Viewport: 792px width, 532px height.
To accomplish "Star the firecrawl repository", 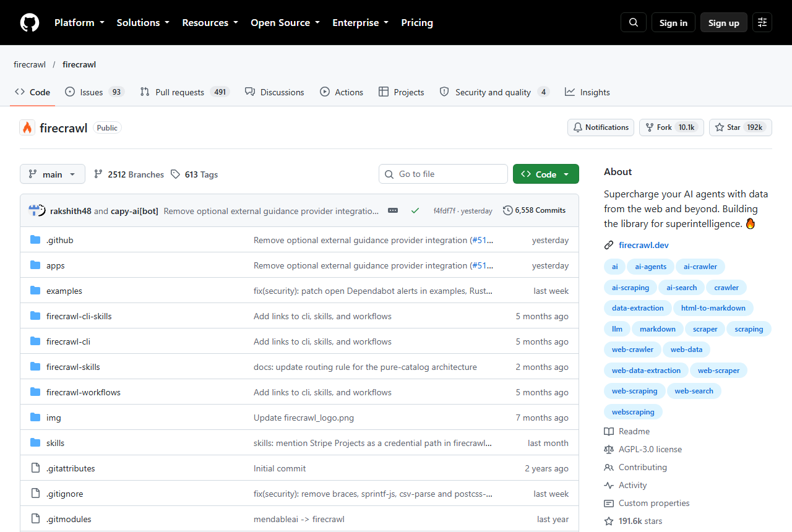I will pos(741,127).
